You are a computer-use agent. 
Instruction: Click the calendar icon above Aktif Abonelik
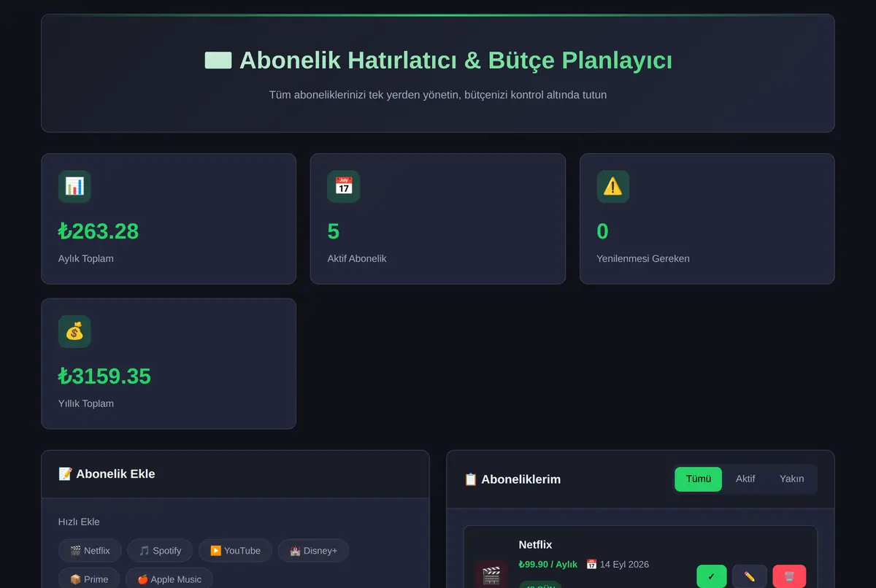[344, 187]
